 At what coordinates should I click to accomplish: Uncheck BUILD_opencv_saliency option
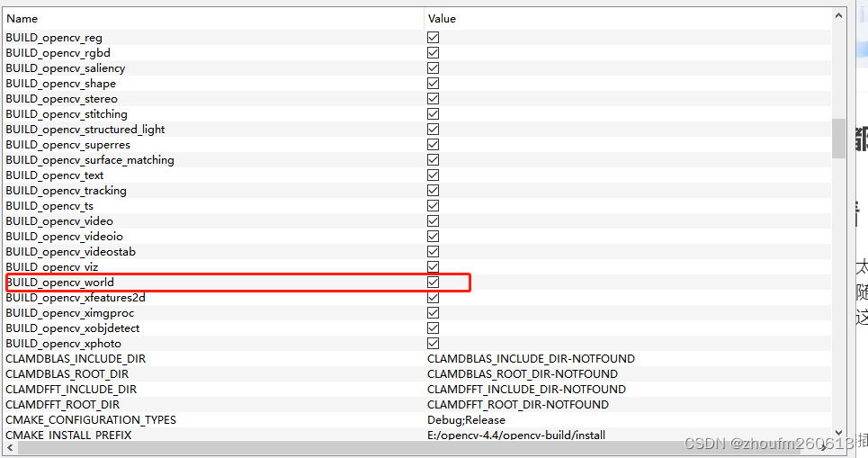[433, 68]
